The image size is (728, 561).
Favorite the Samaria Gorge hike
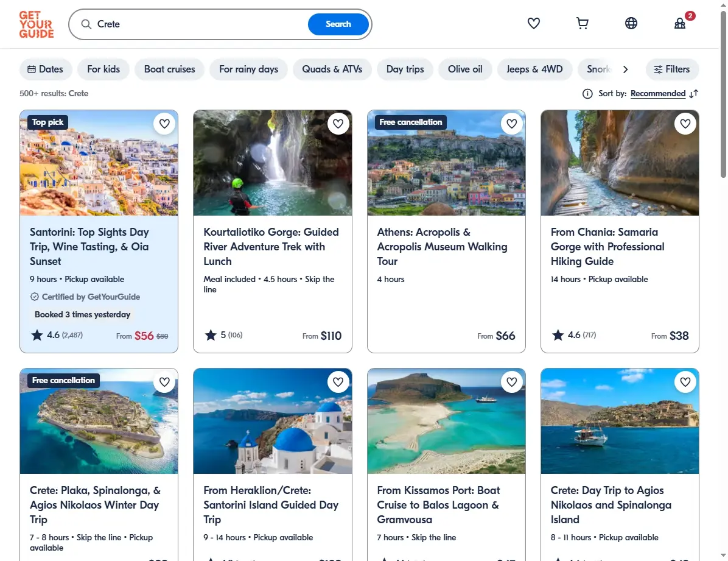coord(685,124)
